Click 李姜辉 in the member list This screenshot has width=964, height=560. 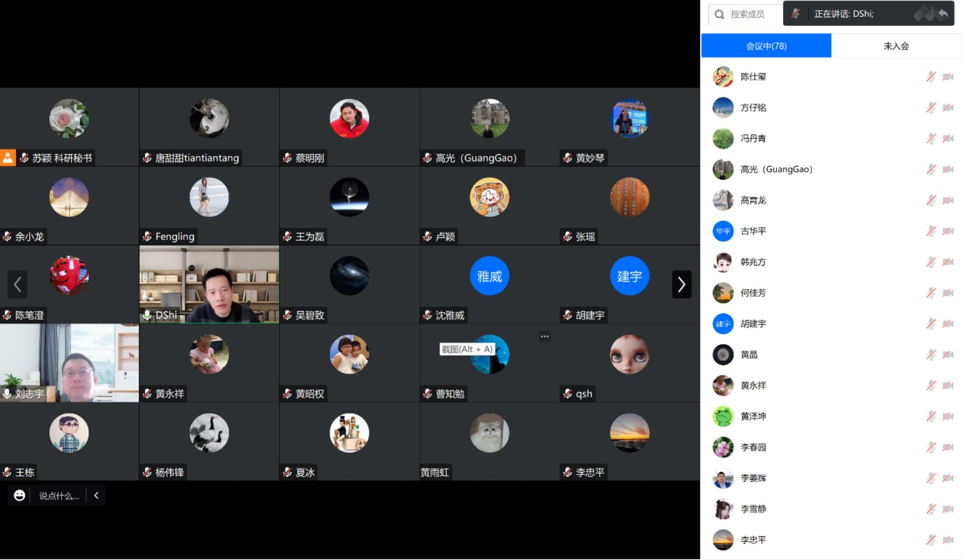click(x=753, y=478)
